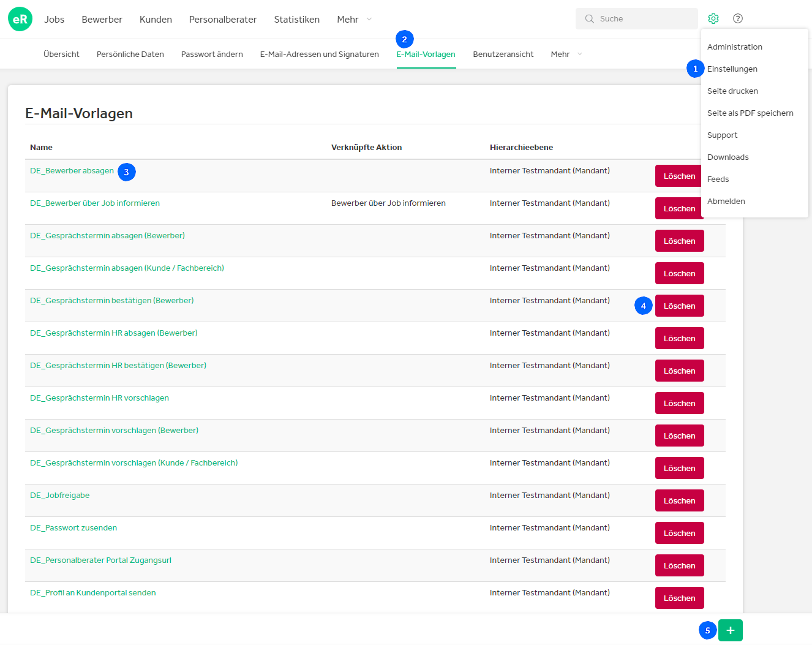
Task: Click the help question mark icon
Action: 738,18
